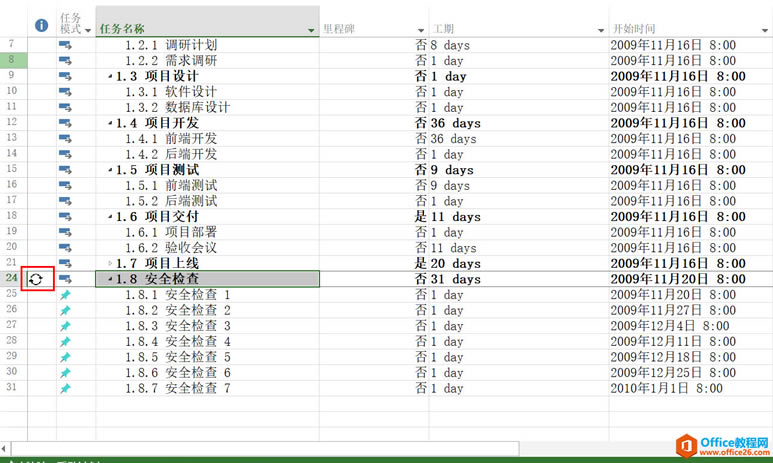This screenshot has height=463, width=773.
Task: Click the blue info indicator column header icon
Action: pyautogui.click(x=41, y=25)
